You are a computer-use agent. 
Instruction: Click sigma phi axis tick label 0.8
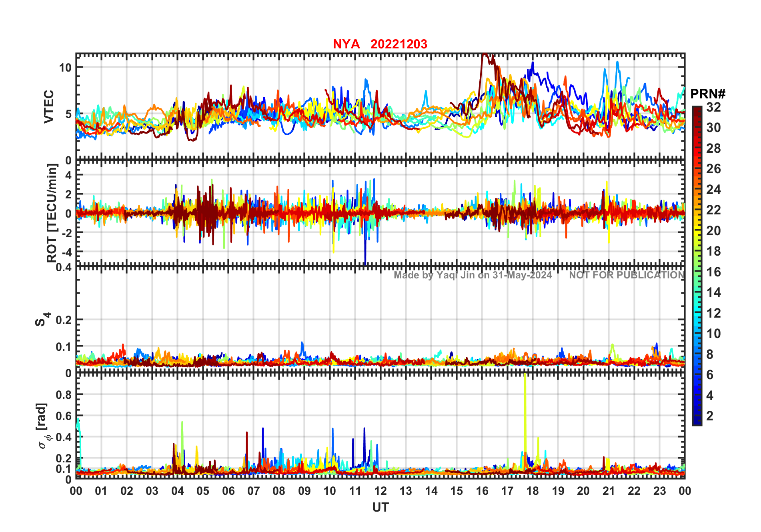click(x=64, y=395)
